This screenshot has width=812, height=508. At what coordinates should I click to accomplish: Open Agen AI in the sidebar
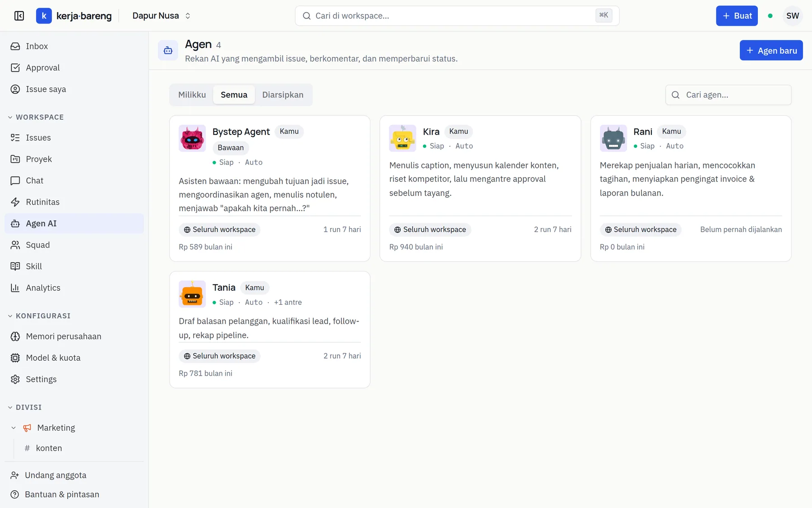(x=74, y=224)
